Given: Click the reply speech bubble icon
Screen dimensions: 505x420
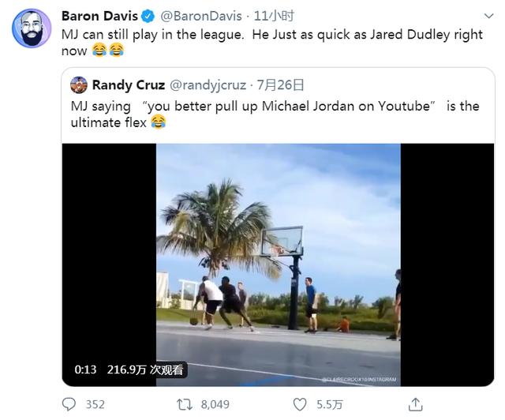Looking at the screenshot, I should (x=69, y=404).
